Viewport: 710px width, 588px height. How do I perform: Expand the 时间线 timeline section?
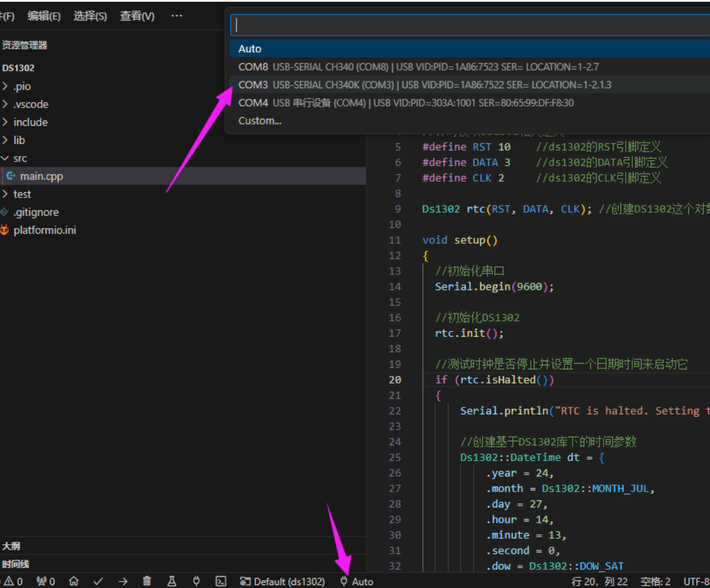click(x=183, y=564)
